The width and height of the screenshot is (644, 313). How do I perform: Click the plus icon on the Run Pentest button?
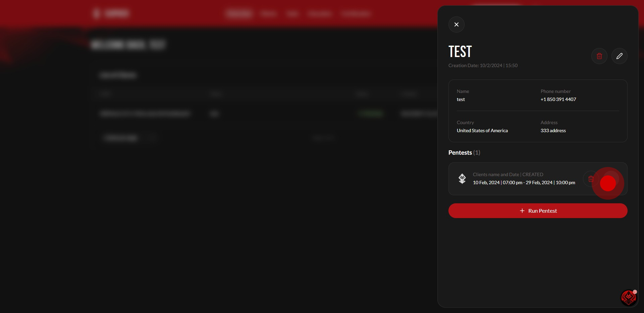pos(522,211)
